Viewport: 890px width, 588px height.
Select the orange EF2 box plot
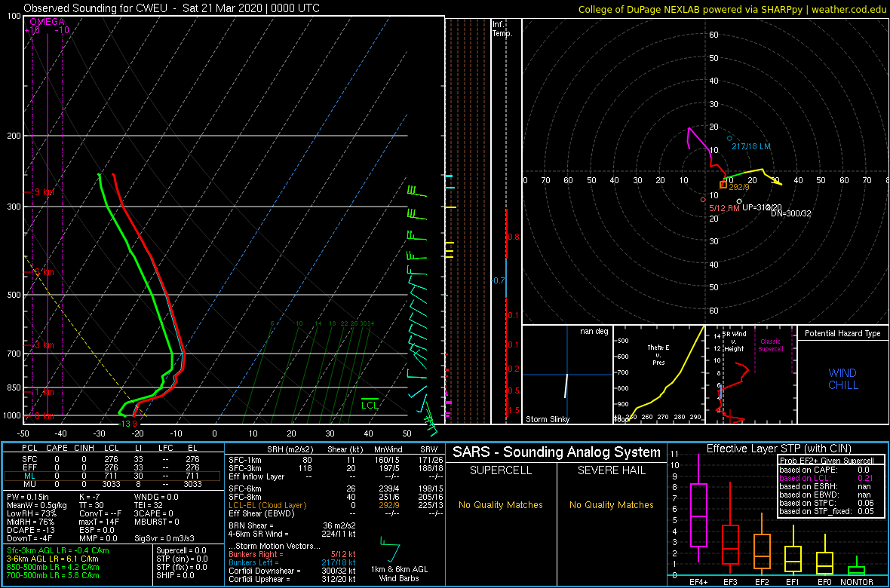pos(762,545)
